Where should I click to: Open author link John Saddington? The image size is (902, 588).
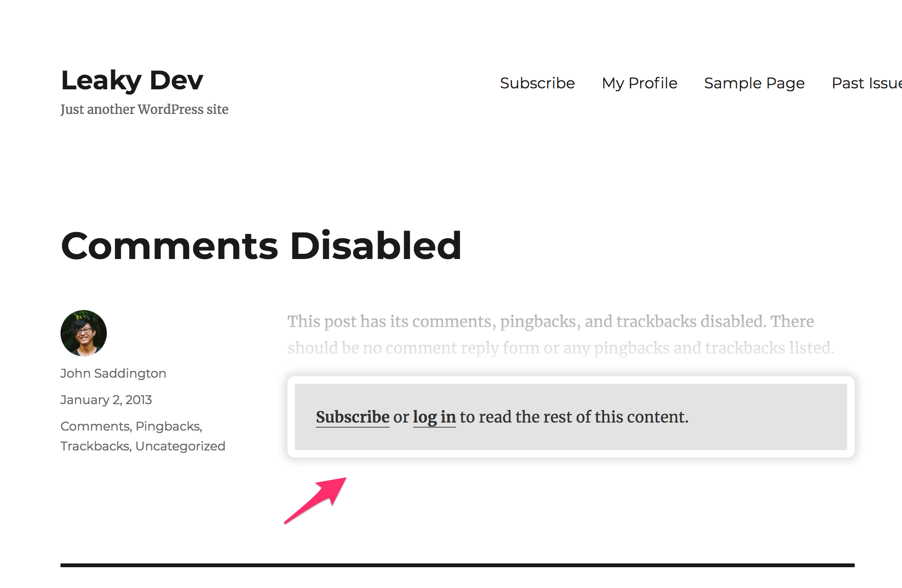point(113,373)
